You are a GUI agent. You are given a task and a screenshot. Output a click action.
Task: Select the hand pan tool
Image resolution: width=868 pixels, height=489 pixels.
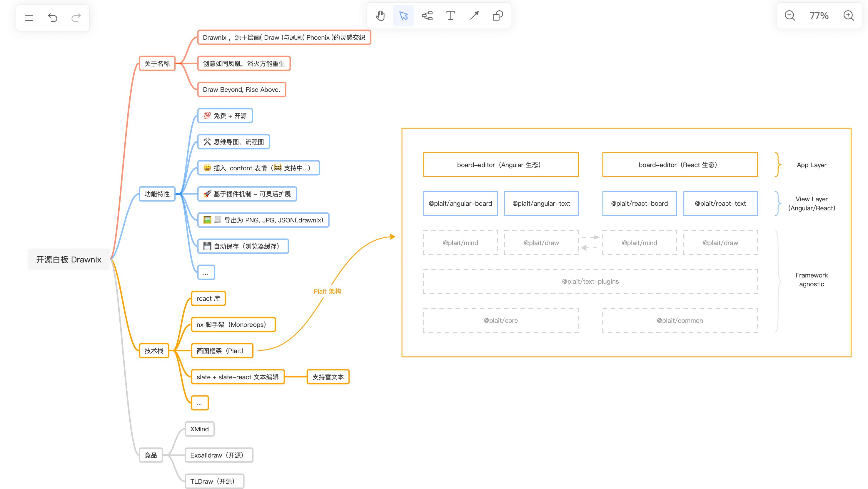coord(380,16)
